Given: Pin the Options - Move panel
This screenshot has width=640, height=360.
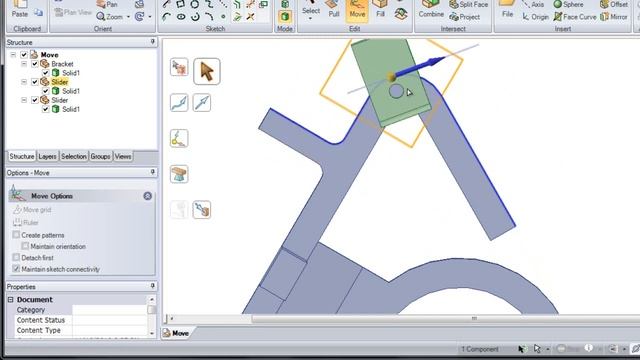Looking at the screenshot, I should 152,173.
